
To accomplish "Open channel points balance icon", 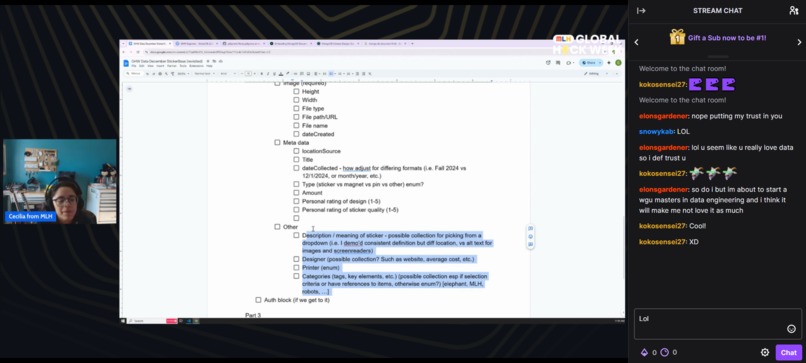I will pyautogui.click(x=665, y=352).
